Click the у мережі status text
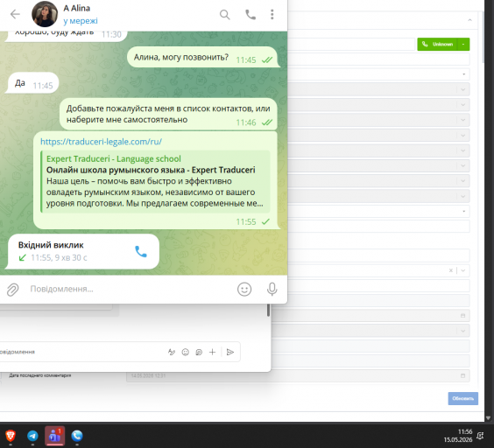Image resolution: width=494 pixels, height=448 pixels. pos(81,21)
